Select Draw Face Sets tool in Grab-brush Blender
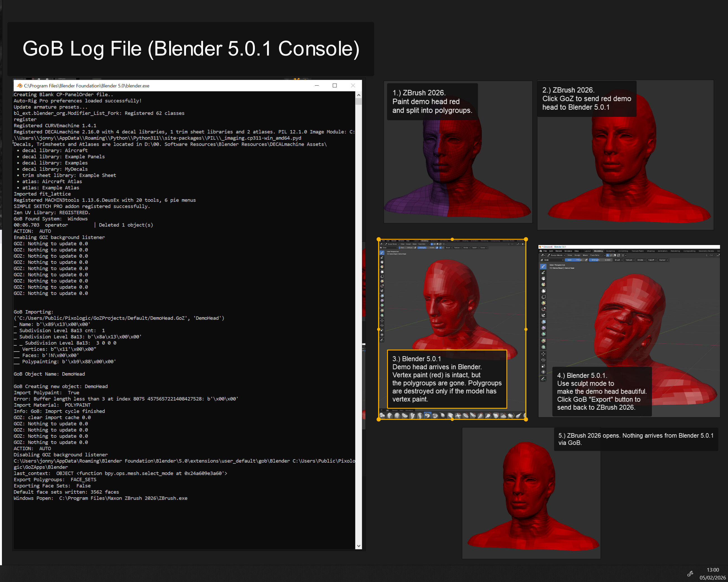The height and width of the screenshot is (582, 728). click(x=544, y=284)
